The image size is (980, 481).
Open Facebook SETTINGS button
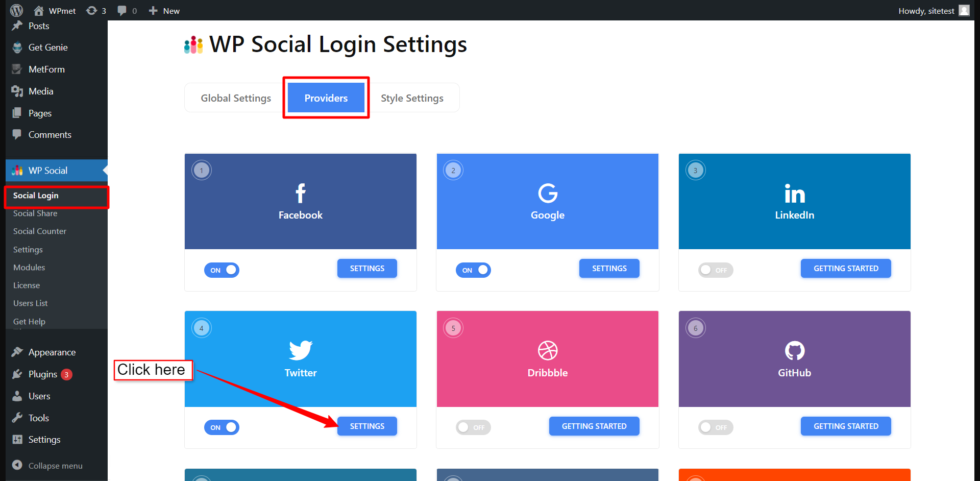[x=367, y=269]
